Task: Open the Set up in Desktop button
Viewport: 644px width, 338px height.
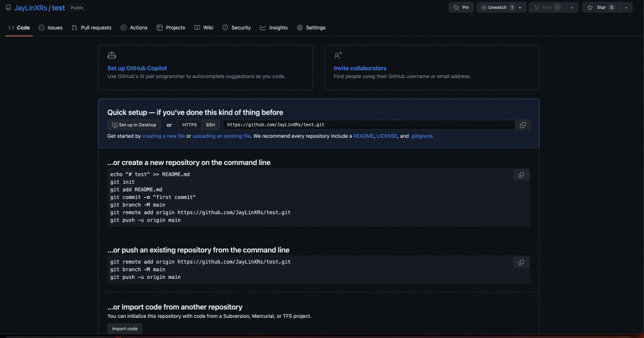Action: [x=134, y=125]
